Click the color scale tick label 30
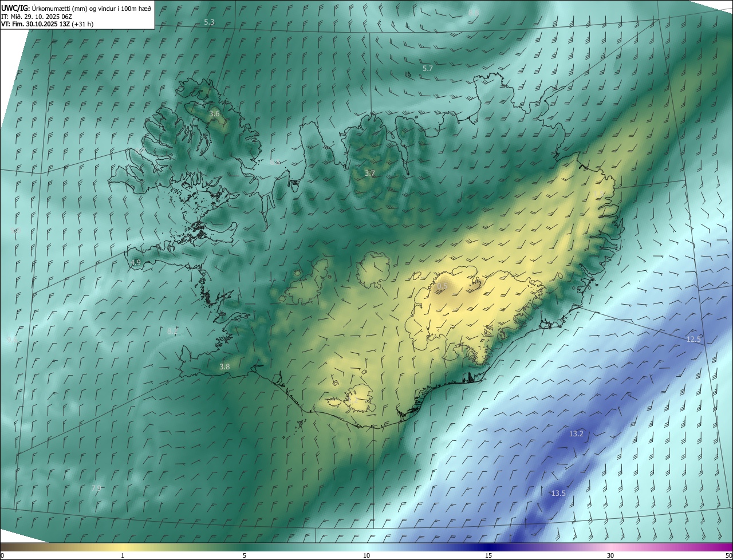This screenshot has height=560, width=733. tap(610, 555)
